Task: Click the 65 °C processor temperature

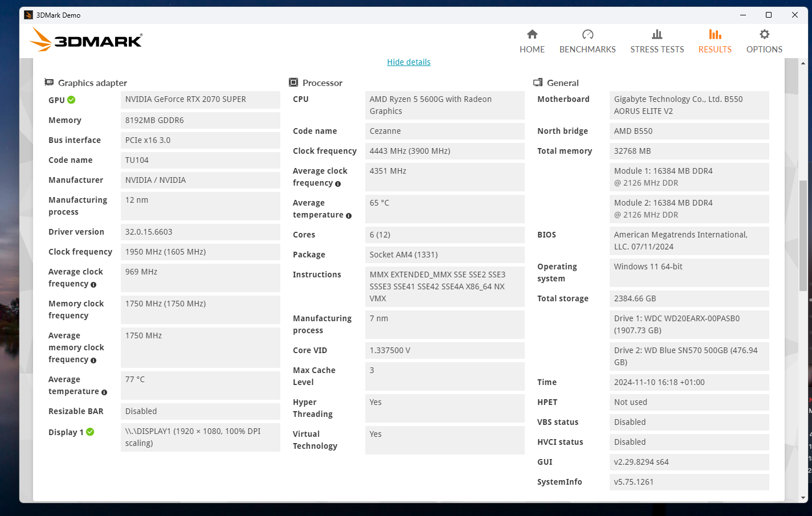Action: [445, 209]
